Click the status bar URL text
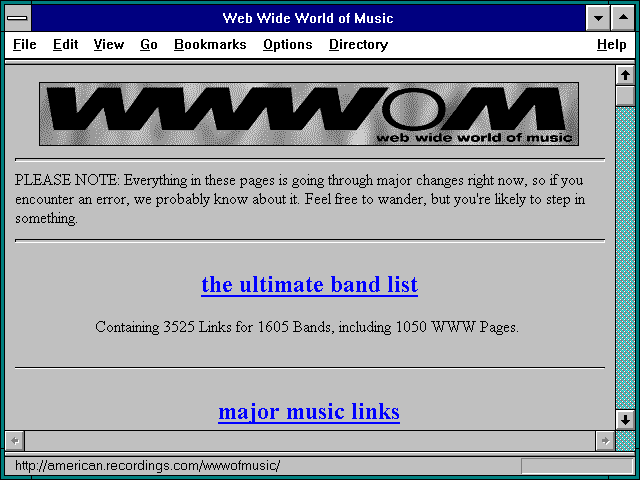640x480 pixels. (x=147, y=466)
